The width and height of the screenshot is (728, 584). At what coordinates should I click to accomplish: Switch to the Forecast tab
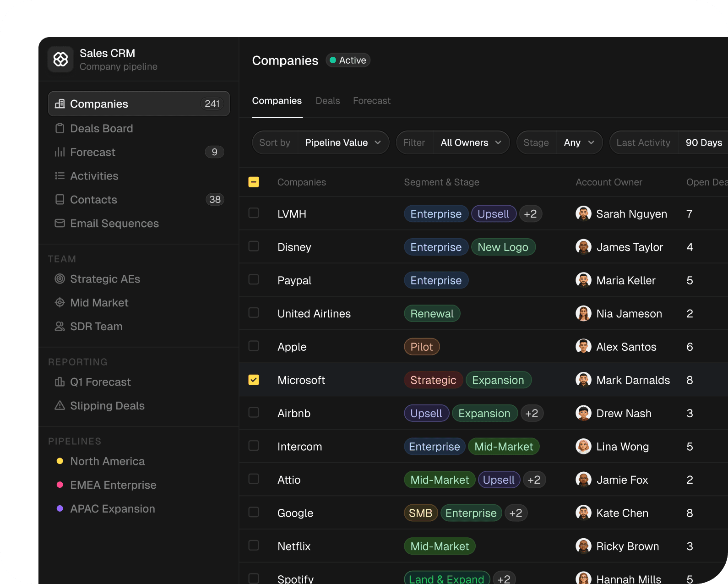(x=371, y=101)
